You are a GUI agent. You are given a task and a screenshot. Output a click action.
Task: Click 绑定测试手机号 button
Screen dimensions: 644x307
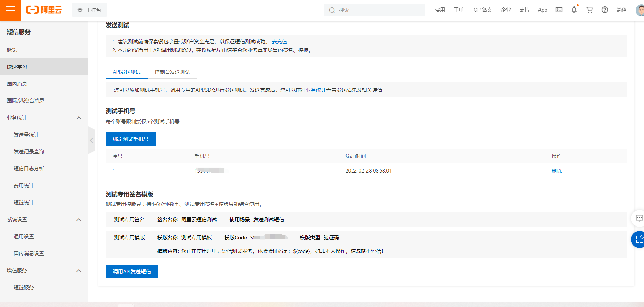(131, 139)
